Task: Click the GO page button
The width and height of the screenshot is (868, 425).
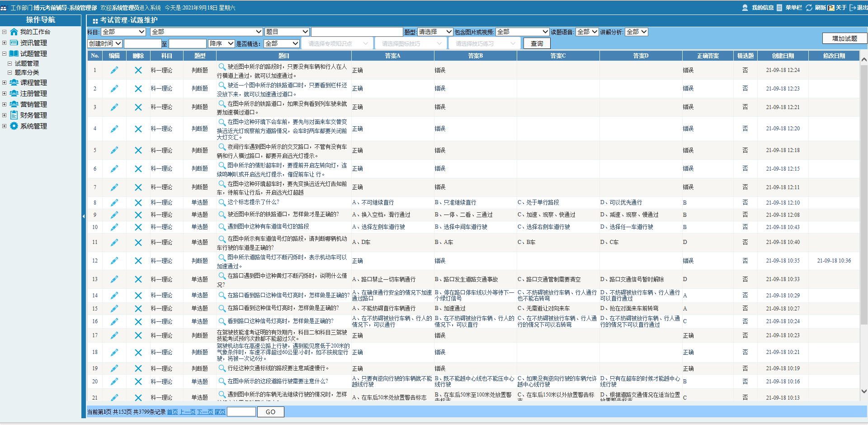Action: (270, 412)
